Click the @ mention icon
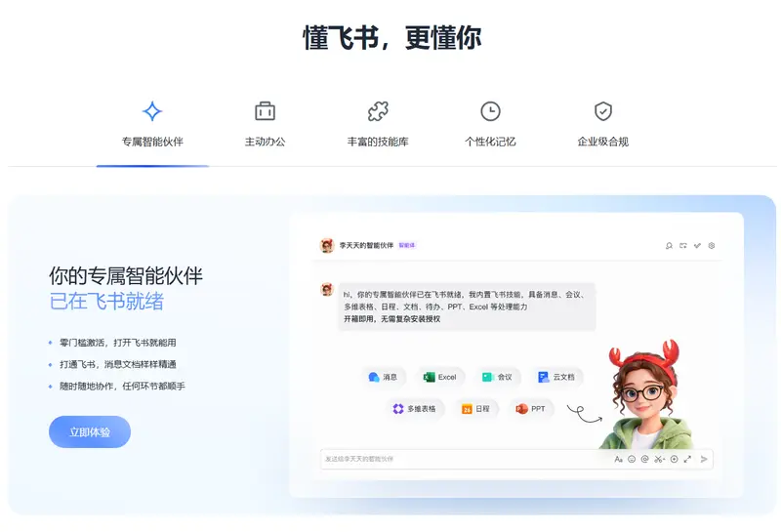This screenshot has width=781, height=532. coord(645,459)
